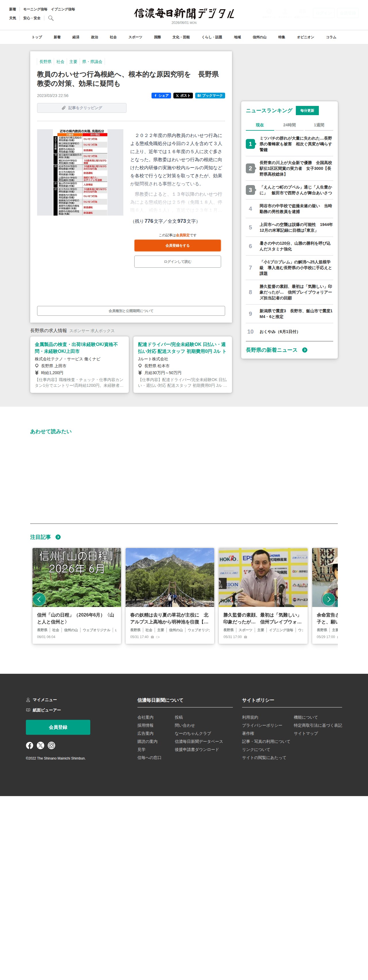
Task: Open the 信州の山 navigation item
Action: point(259,37)
